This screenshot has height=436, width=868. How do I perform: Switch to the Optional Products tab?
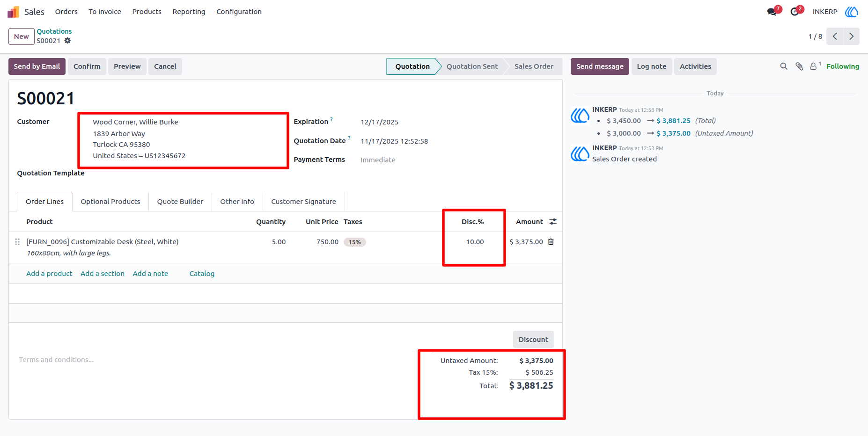point(110,202)
